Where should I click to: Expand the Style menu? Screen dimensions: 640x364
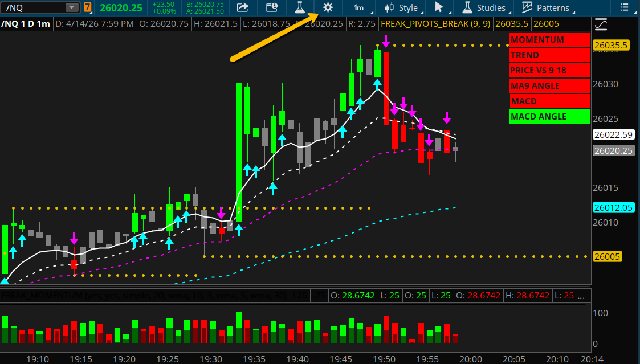point(402,8)
